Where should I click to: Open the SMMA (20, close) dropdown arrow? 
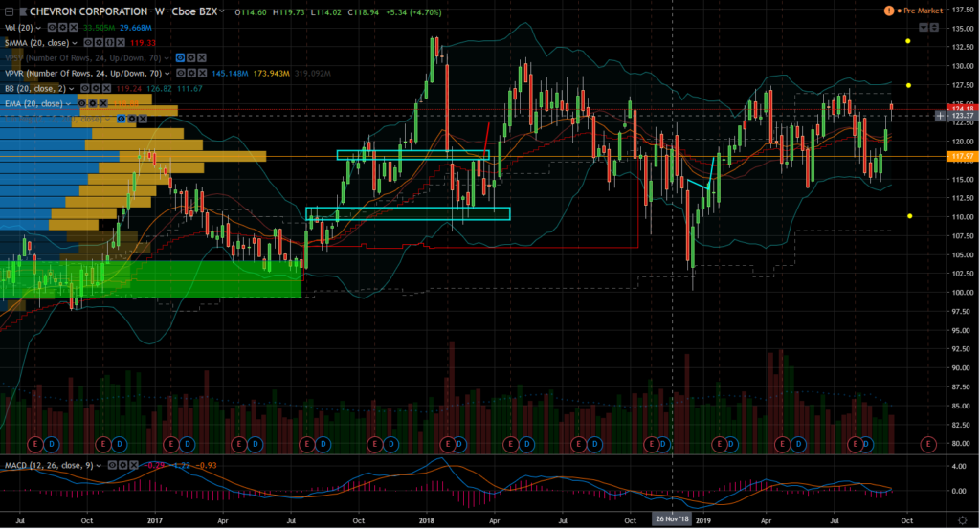tap(75, 43)
